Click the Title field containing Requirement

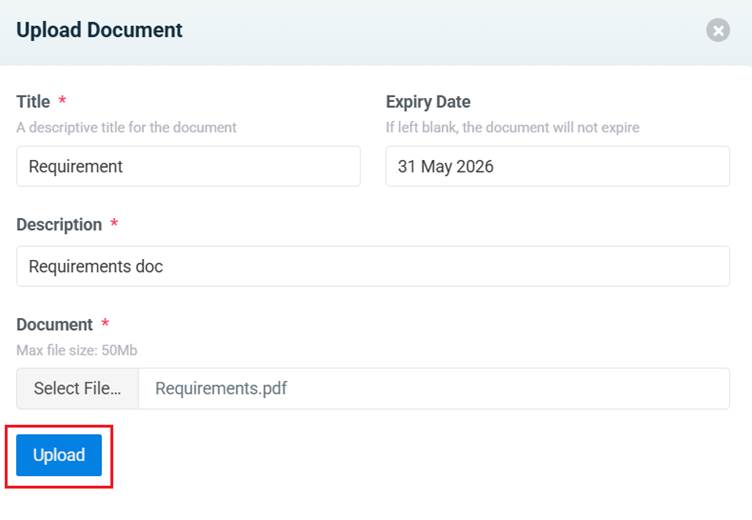pos(188,167)
